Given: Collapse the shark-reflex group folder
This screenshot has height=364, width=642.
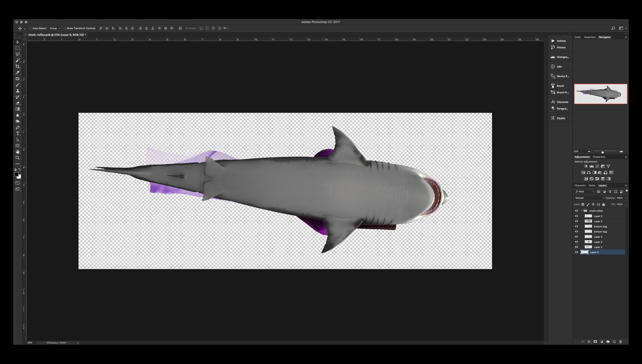Looking at the screenshot, I should coord(582,211).
